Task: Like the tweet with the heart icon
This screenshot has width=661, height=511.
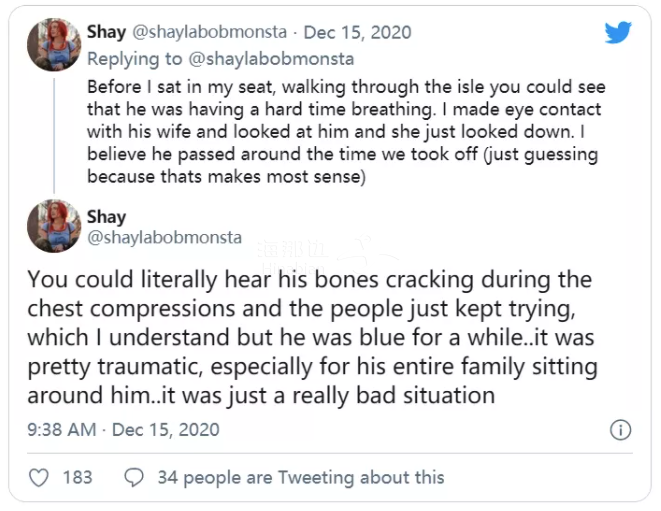Action: point(39,478)
